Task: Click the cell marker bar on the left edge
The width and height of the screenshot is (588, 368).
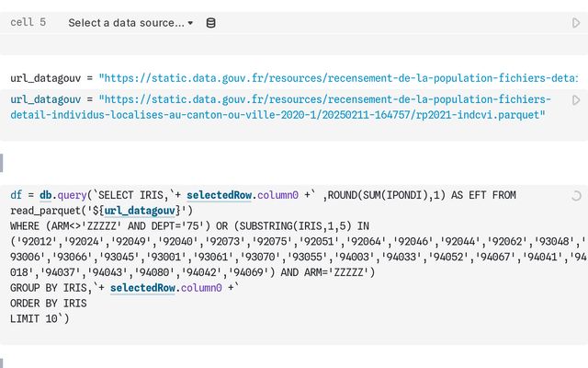Action: [x=2, y=163]
